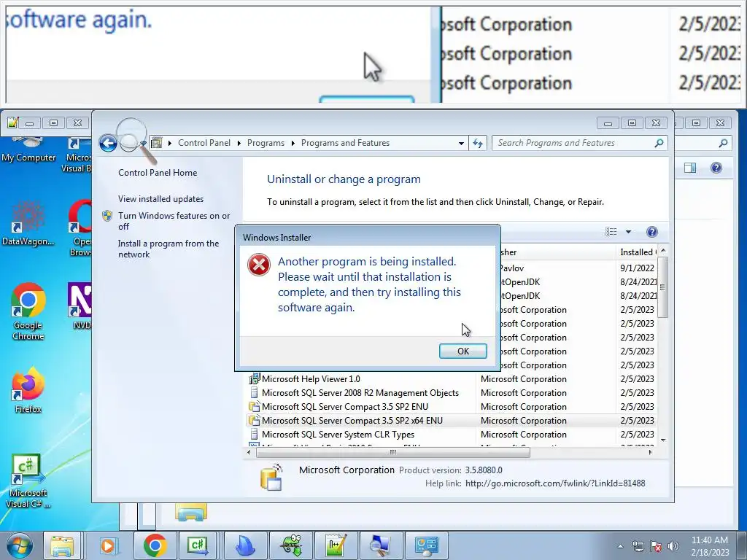Screen dimensions: 747x560
Task: Toggle the preview pane icon in background window
Action: (x=690, y=168)
